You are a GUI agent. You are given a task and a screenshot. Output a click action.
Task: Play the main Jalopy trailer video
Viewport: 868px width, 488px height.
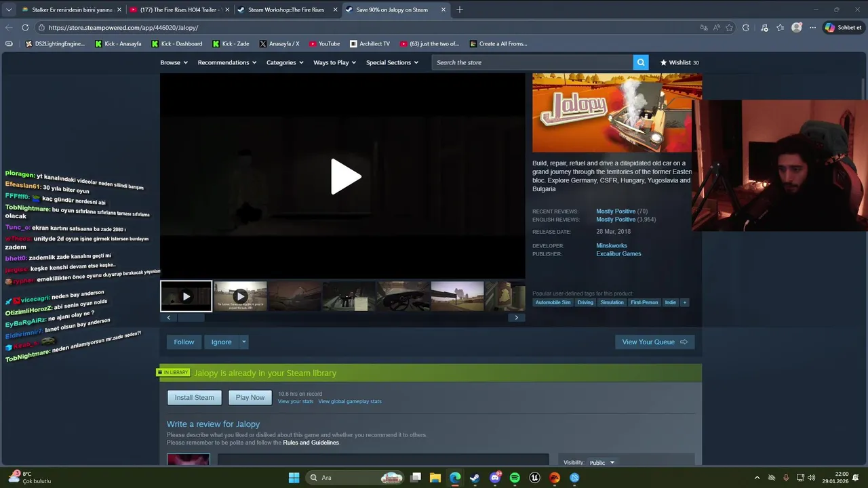[346, 177]
